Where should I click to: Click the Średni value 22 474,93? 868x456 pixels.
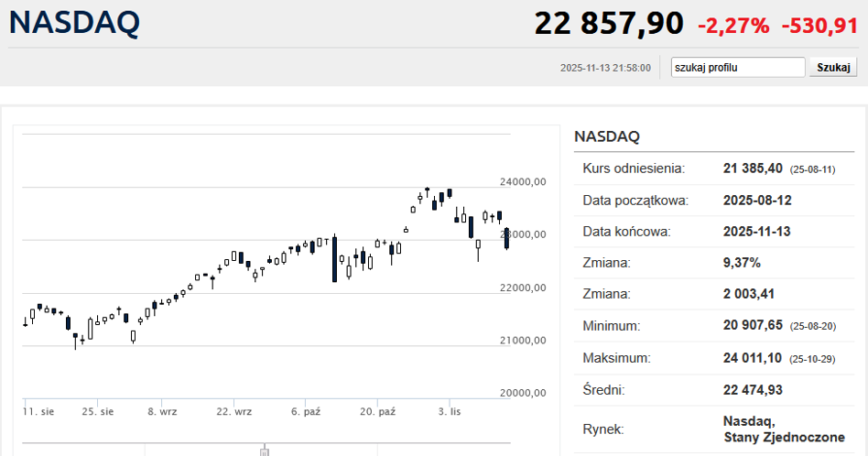pos(753,389)
